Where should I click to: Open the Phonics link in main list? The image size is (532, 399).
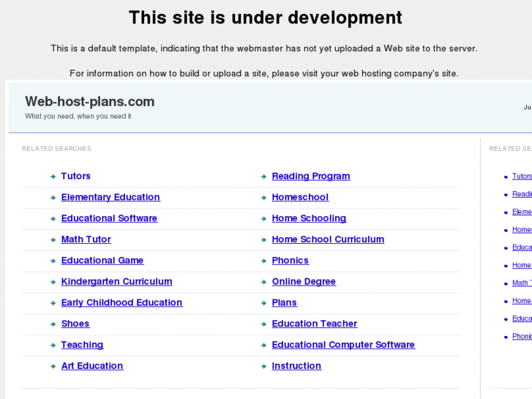[291, 261]
